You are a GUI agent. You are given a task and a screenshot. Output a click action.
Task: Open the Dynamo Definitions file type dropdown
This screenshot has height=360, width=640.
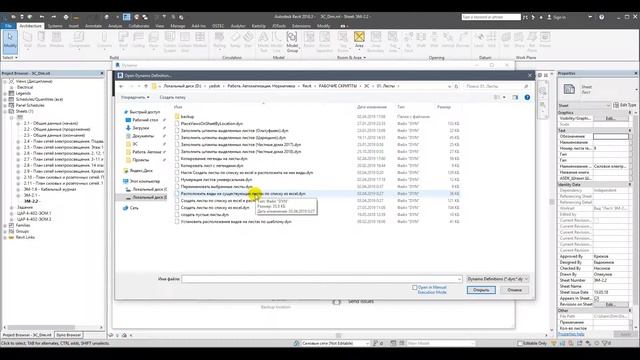click(497, 279)
